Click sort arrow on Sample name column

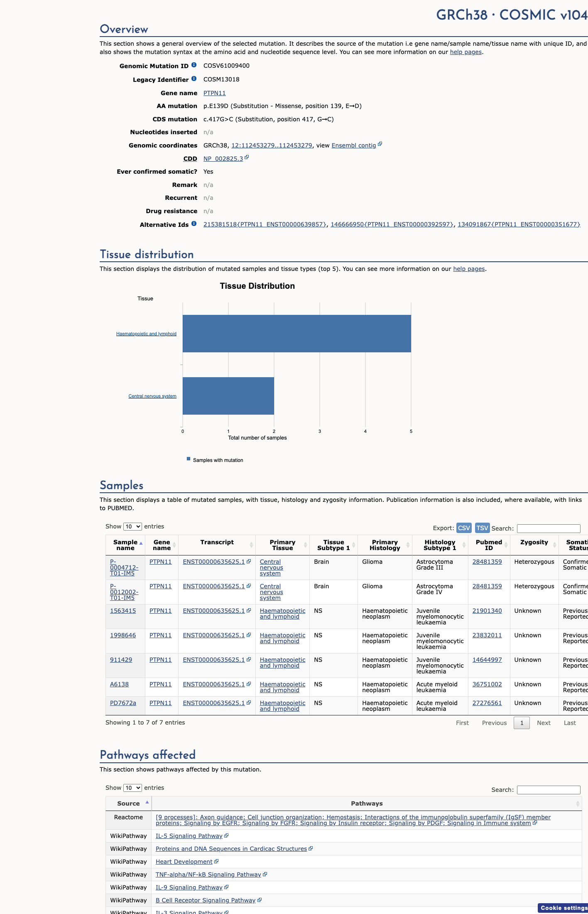(x=141, y=543)
